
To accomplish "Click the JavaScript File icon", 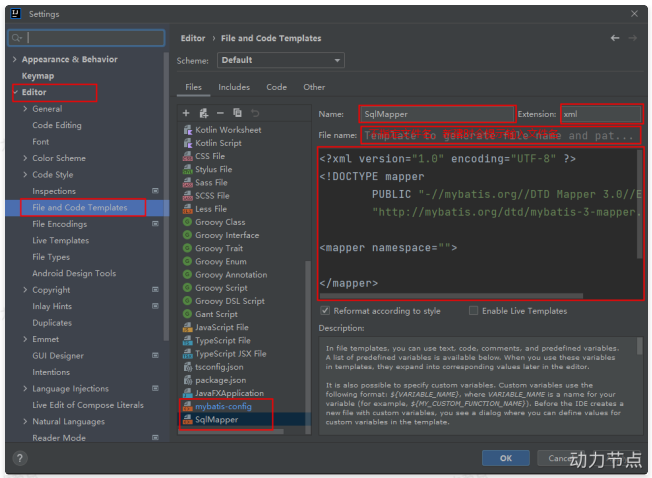I will click(x=188, y=328).
